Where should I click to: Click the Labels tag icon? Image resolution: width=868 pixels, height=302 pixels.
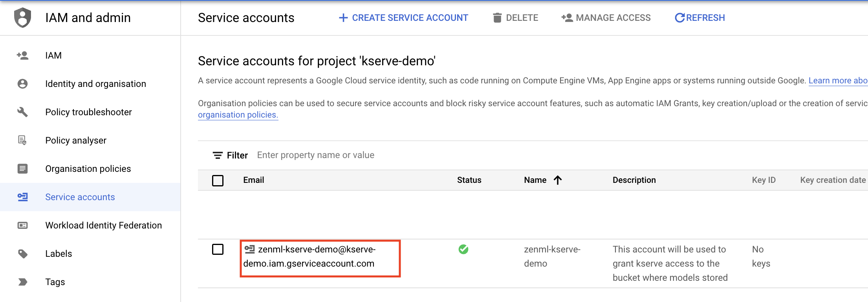tap(22, 254)
